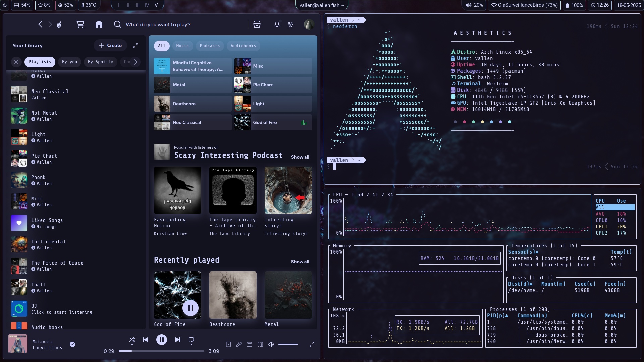Open connect to a device
This screenshot has height=362, width=644.
(260, 344)
